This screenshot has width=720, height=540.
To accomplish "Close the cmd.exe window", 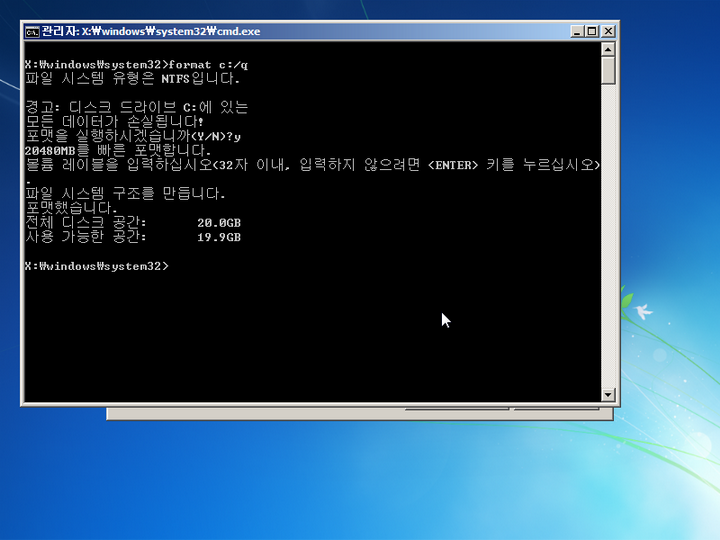I will pos(608,31).
